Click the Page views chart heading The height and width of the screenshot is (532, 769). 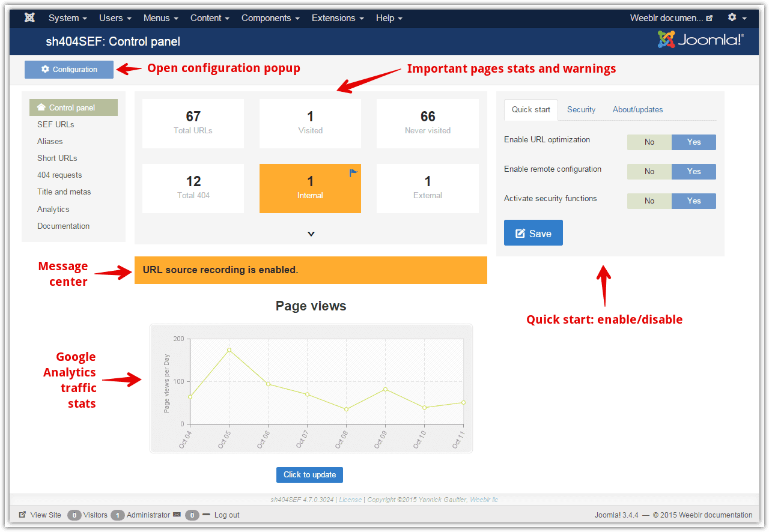pos(311,306)
